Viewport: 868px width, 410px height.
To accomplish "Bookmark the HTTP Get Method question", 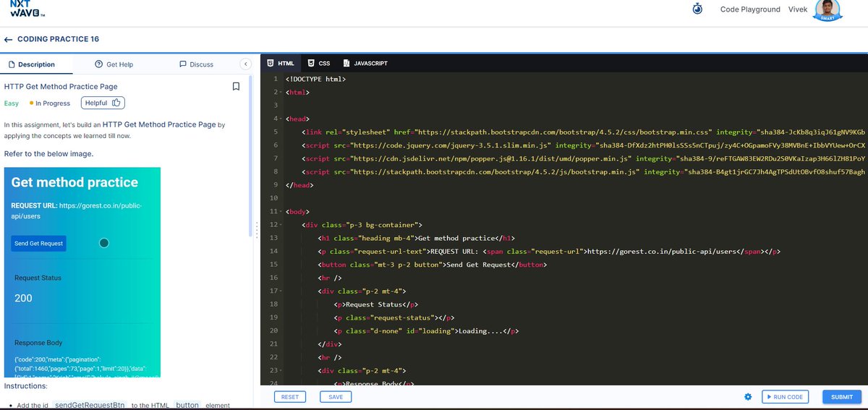I will point(236,86).
